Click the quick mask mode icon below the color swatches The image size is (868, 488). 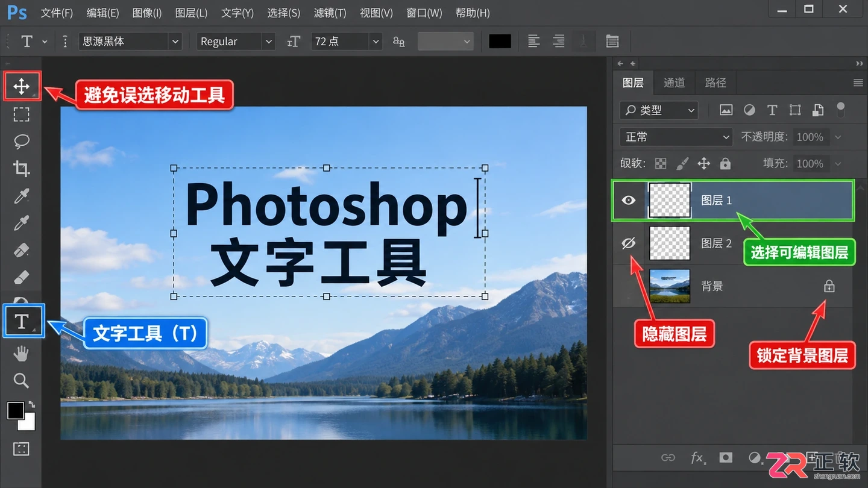tap(22, 449)
